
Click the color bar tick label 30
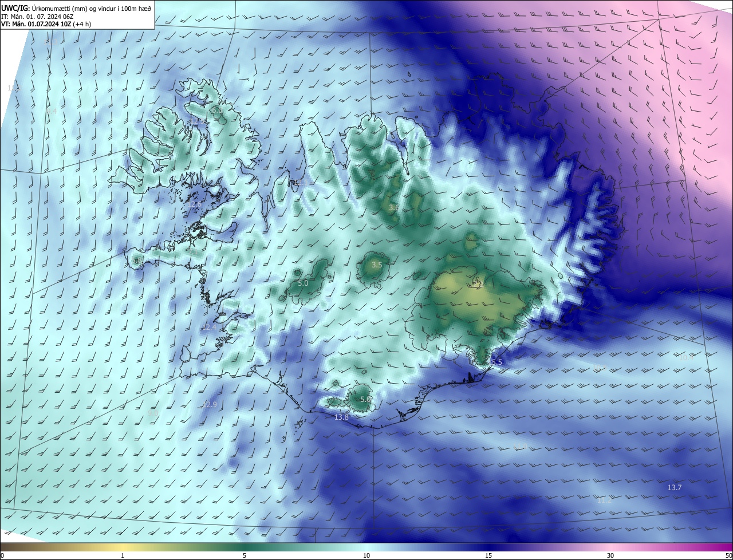(x=610, y=555)
